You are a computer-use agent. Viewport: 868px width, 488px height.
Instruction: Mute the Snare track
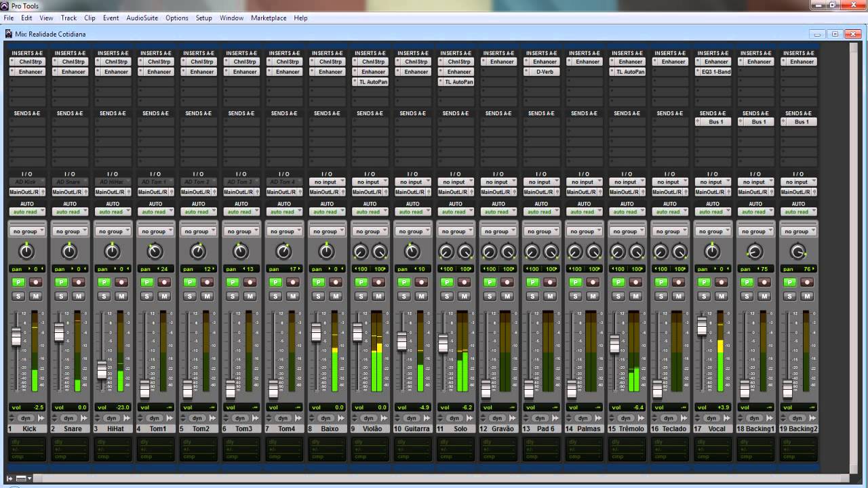(79, 296)
